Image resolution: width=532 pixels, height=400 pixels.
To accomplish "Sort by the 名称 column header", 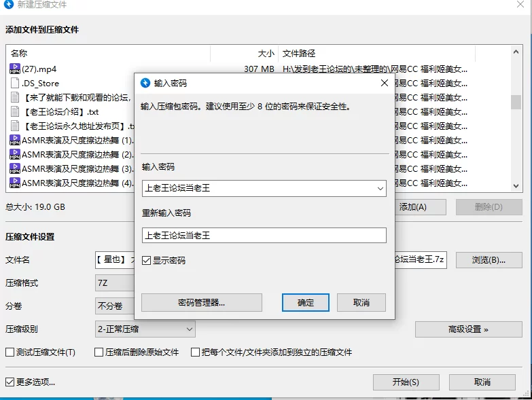I will pyautogui.click(x=108, y=53).
